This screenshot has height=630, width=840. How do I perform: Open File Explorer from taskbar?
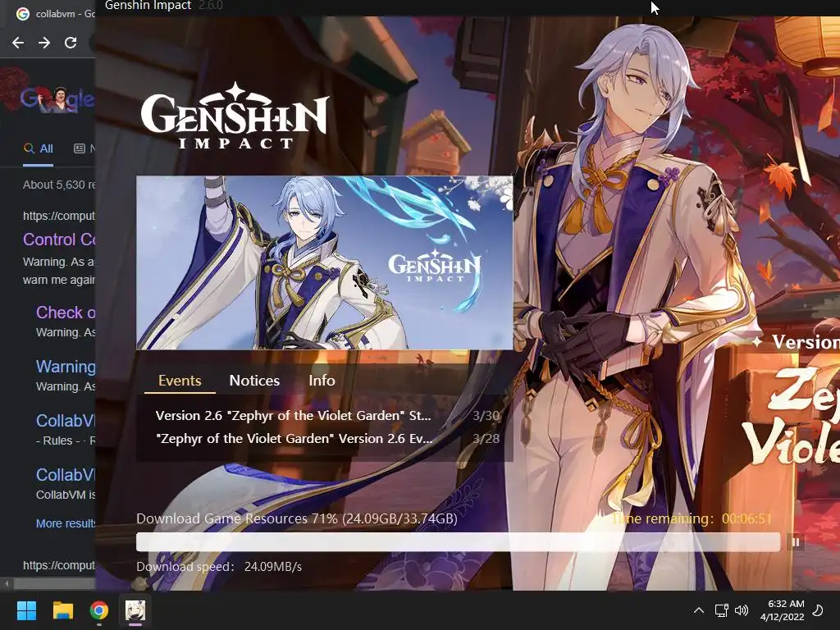point(62,610)
